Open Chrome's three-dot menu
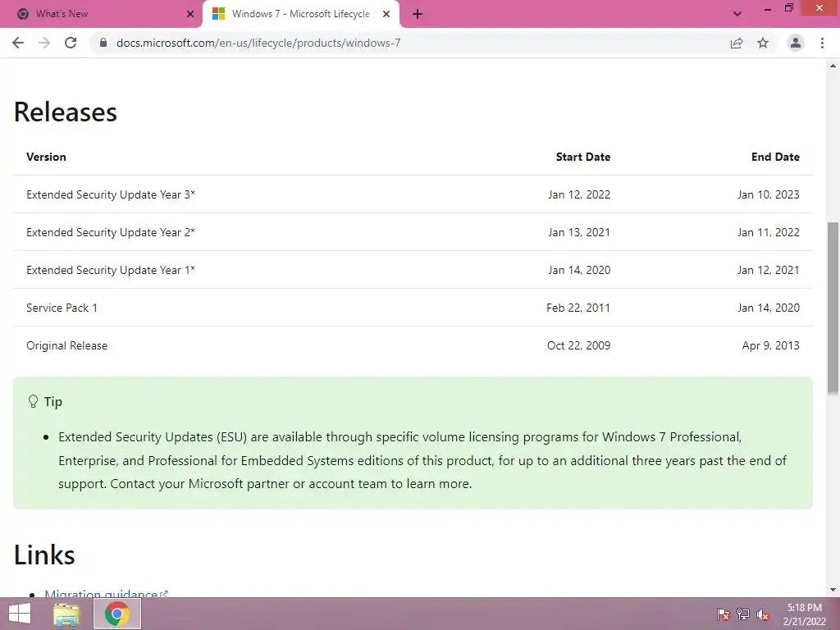This screenshot has width=840, height=630. (x=822, y=43)
